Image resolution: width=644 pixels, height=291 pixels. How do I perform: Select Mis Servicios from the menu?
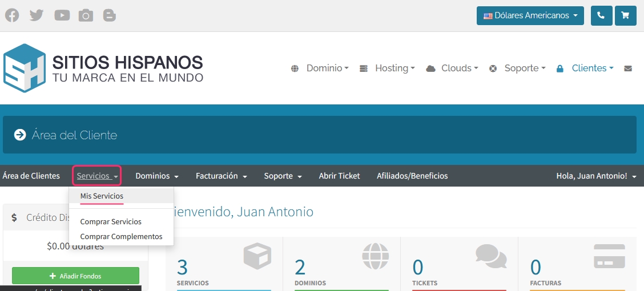tap(102, 196)
